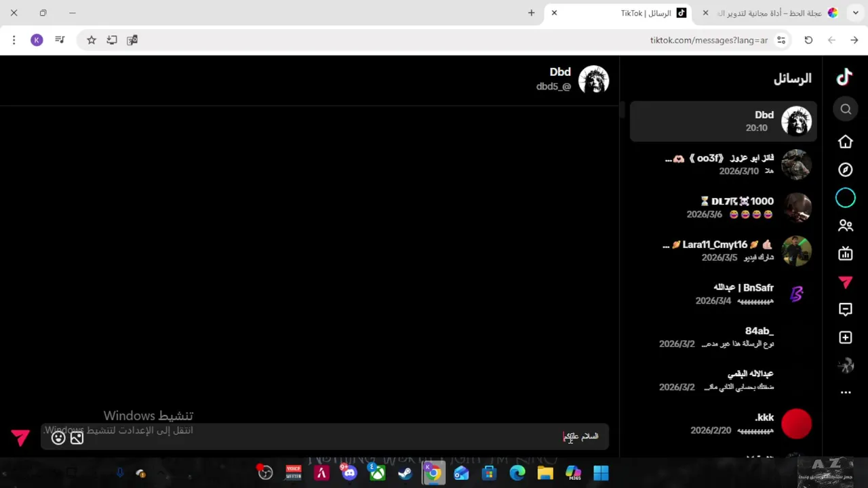The image size is (868, 488).
Task: Open the More three-dots sidebar menu
Action: (x=846, y=392)
